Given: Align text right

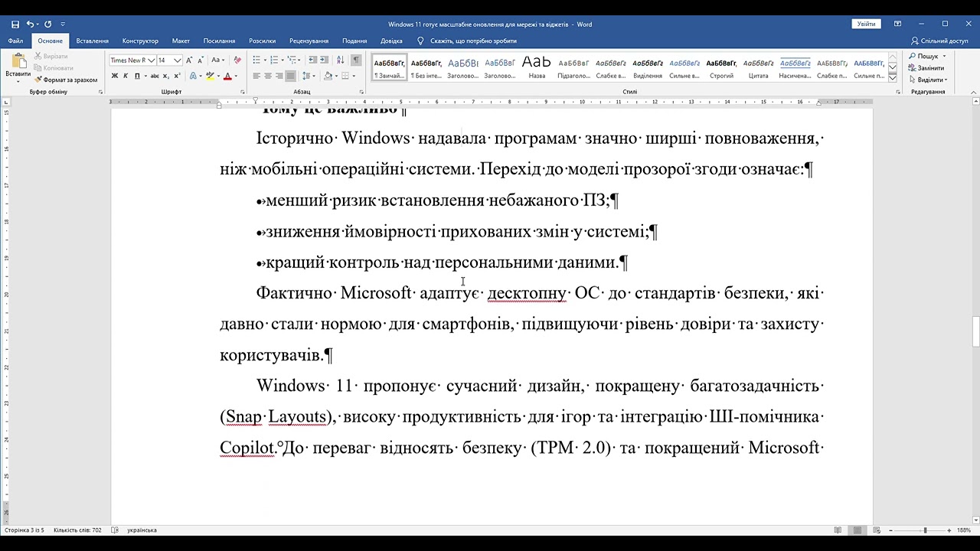Looking at the screenshot, I should click(279, 76).
